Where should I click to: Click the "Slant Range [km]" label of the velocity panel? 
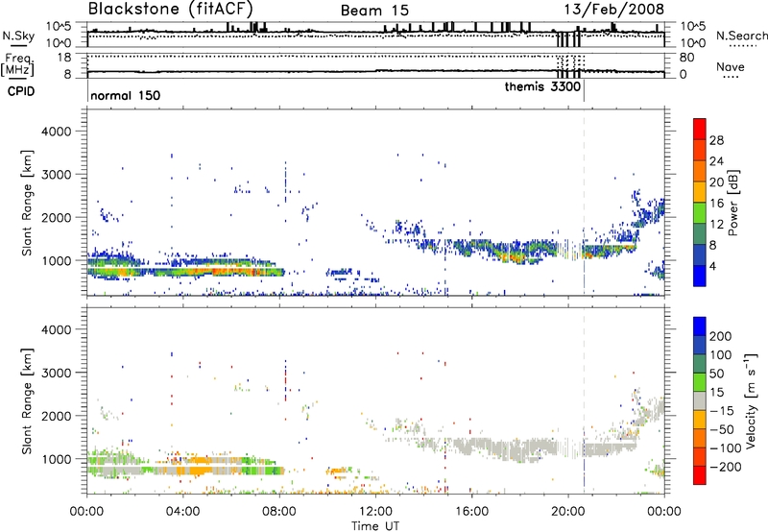point(27,401)
